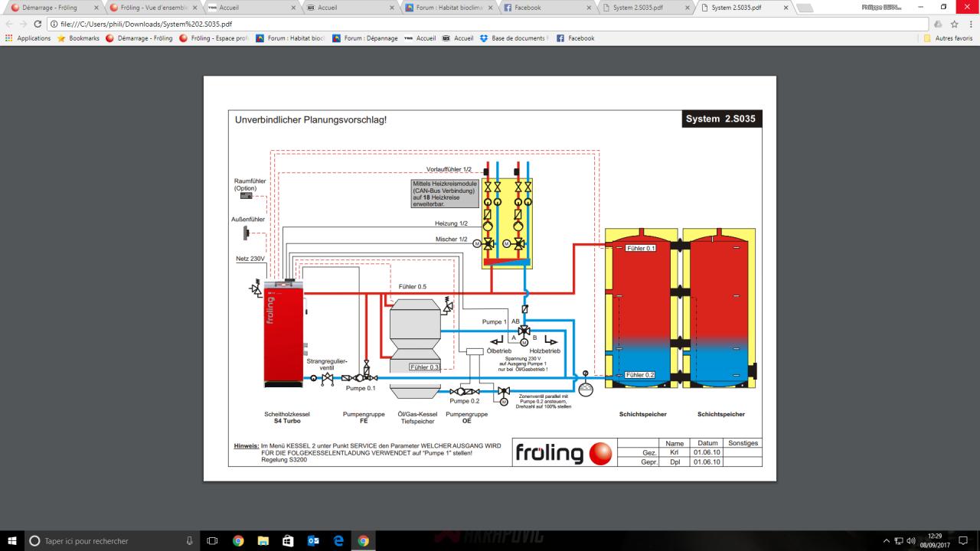This screenshot has width=980, height=551.
Task: Click the Fühler 0.2 label
Action: (640, 375)
